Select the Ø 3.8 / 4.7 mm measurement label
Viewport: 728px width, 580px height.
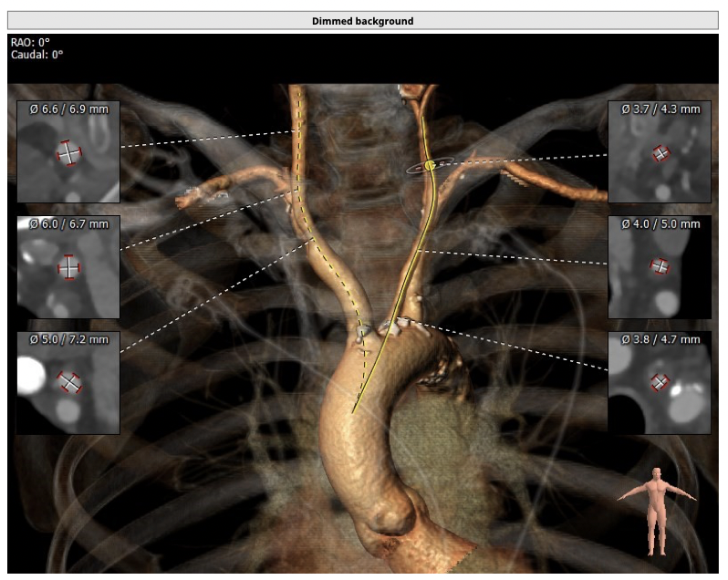click(x=660, y=339)
